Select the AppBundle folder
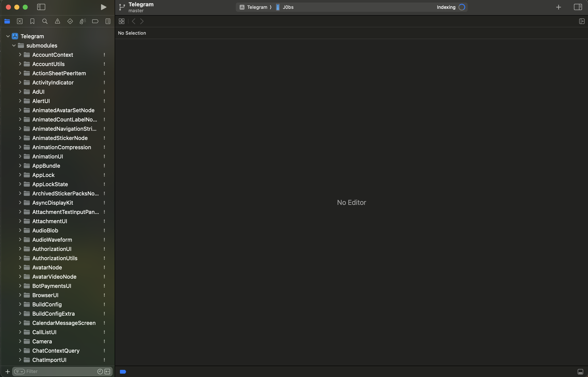 pyautogui.click(x=57, y=166)
